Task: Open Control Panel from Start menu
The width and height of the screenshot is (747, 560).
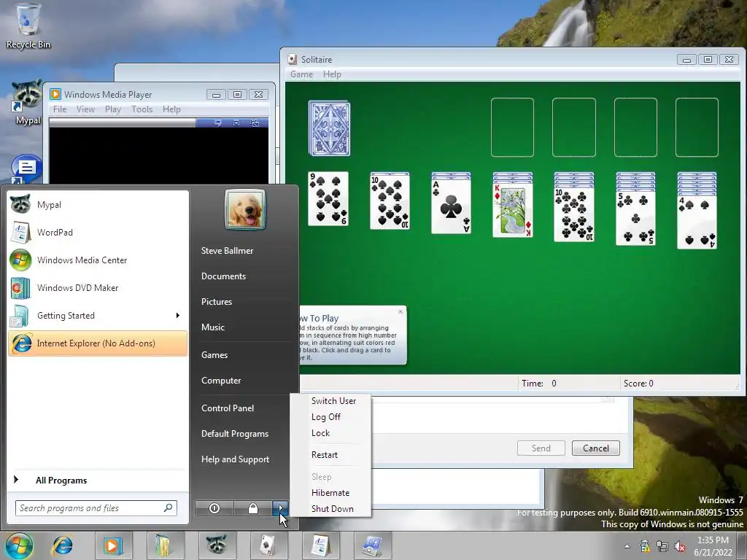Action: (228, 408)
